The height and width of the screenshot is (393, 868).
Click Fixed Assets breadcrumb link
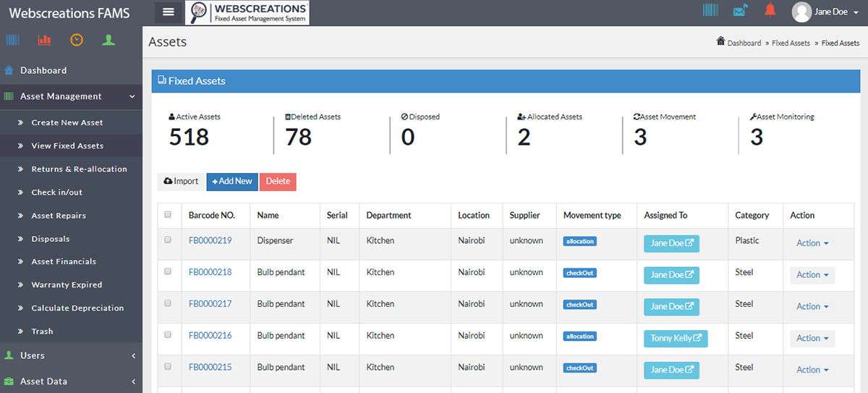791,43
